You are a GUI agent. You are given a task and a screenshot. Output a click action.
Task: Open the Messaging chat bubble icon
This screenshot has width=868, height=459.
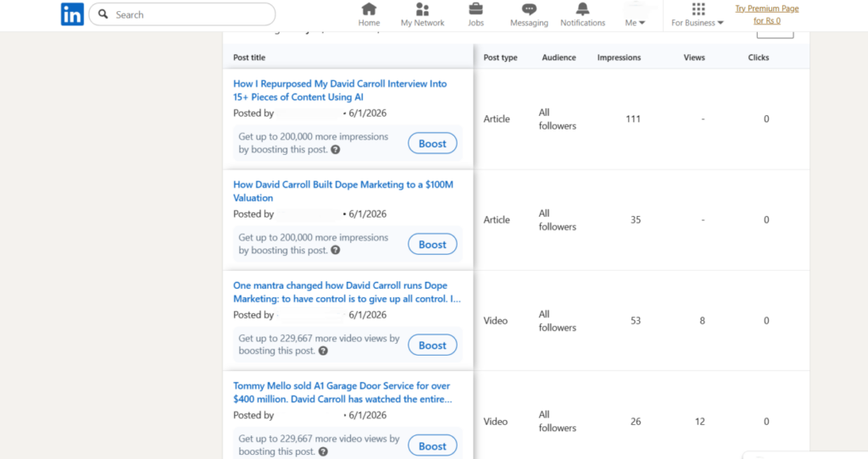click(529, 9)
